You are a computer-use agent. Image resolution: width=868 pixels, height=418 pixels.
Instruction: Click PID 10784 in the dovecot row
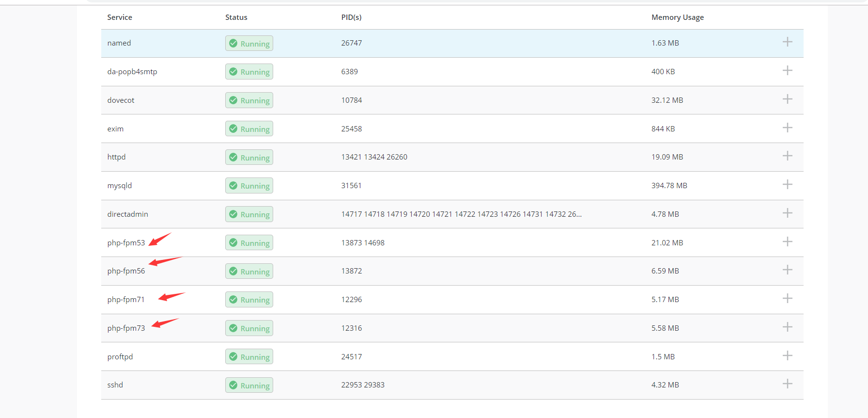pos(352,100)
